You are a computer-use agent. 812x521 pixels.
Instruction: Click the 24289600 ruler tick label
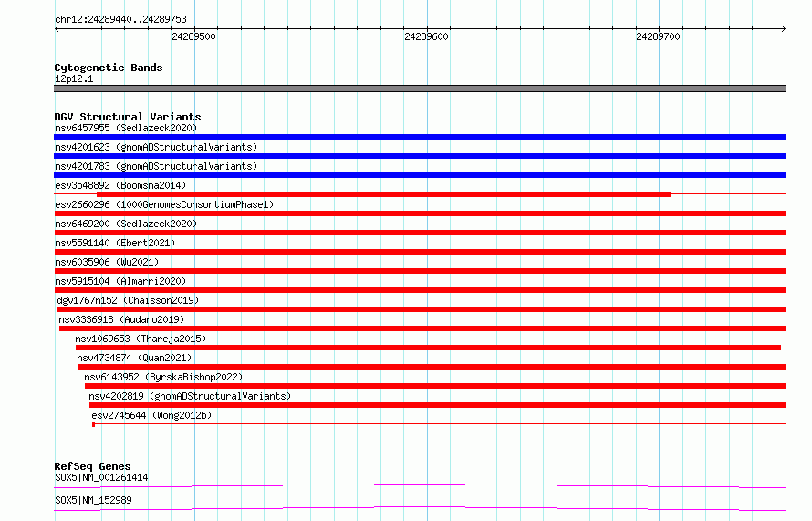pyautogui.click(x=426, y=36)
